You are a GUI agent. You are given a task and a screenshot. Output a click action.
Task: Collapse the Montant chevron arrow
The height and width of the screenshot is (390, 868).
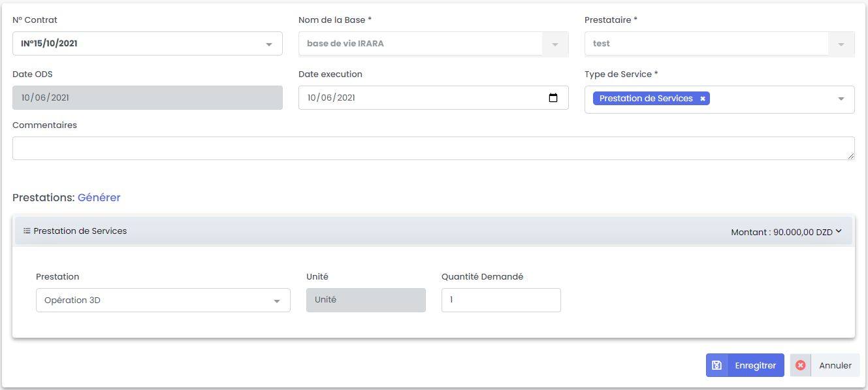point(839,231)
